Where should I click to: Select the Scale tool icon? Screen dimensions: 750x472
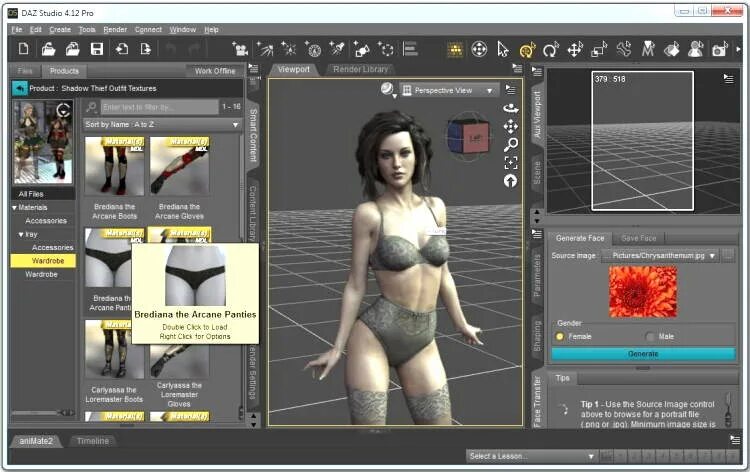599,49
